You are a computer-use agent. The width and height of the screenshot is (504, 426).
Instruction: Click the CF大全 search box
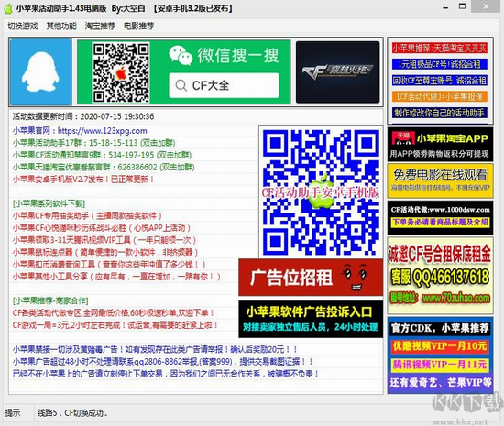pos(224,85)
